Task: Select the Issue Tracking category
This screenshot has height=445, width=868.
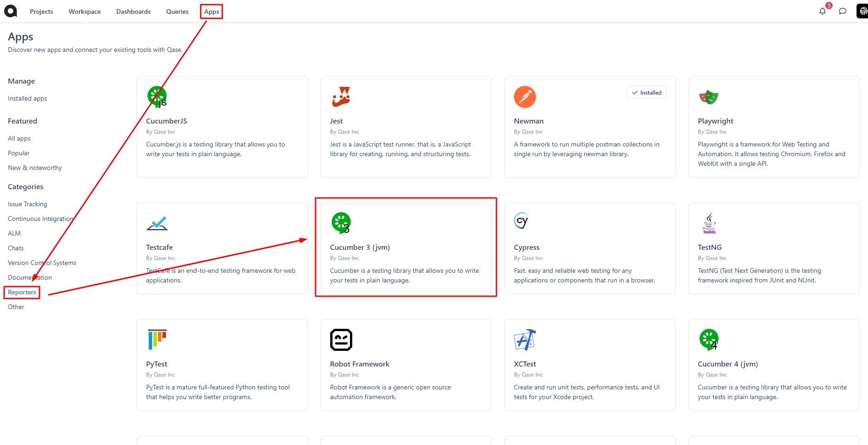Action: 28,204
